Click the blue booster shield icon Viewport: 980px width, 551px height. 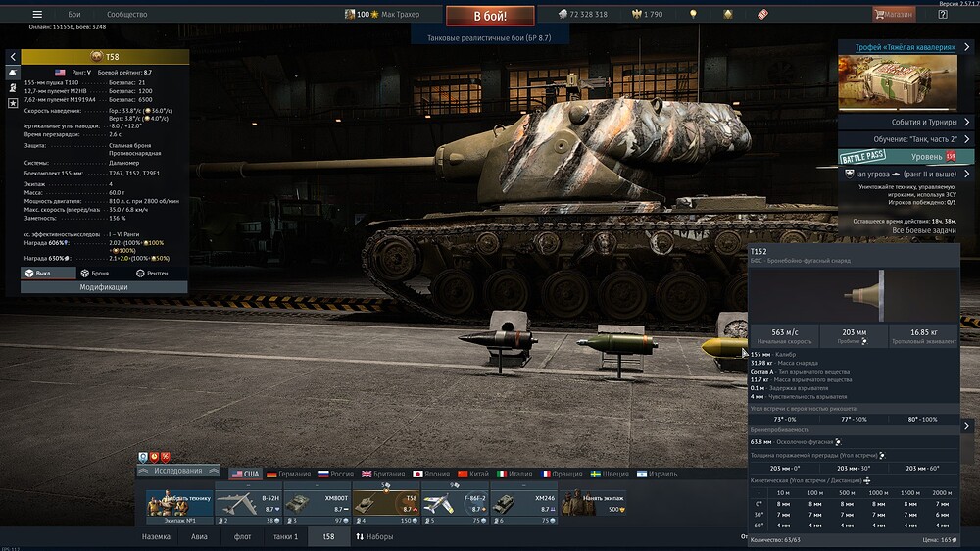(143, 457)
